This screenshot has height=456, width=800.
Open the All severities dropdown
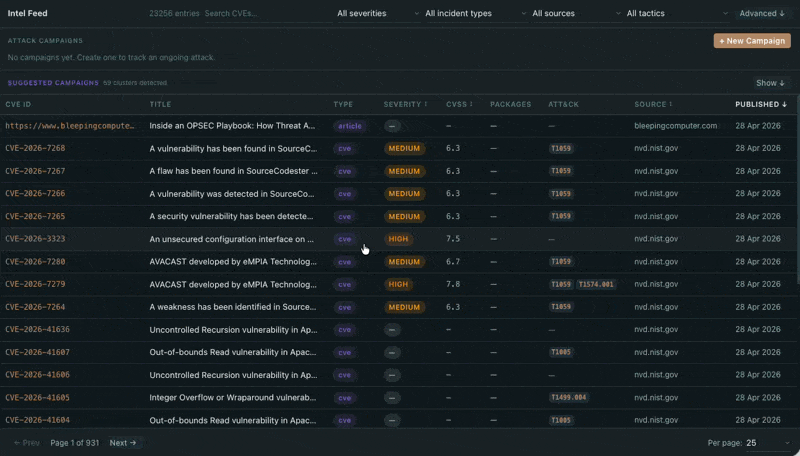pyautogui.click(x=378, y=13)
